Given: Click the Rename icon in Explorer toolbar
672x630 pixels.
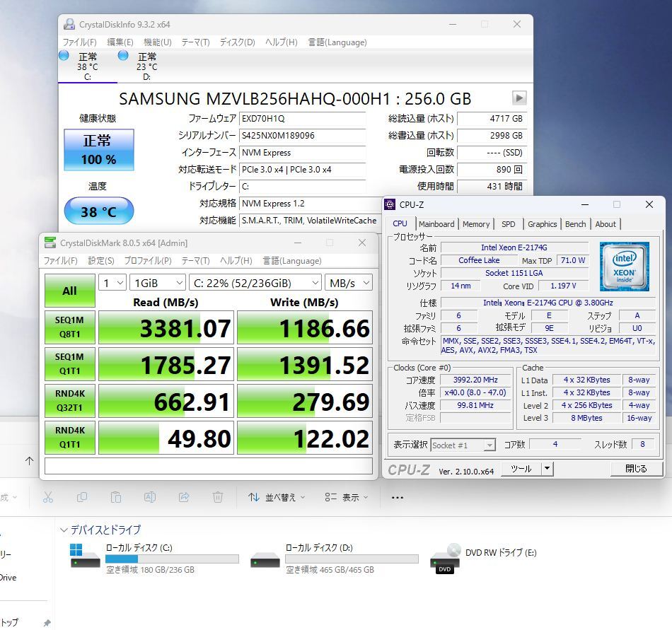Looking at the screenshot, I should point(149,497).
